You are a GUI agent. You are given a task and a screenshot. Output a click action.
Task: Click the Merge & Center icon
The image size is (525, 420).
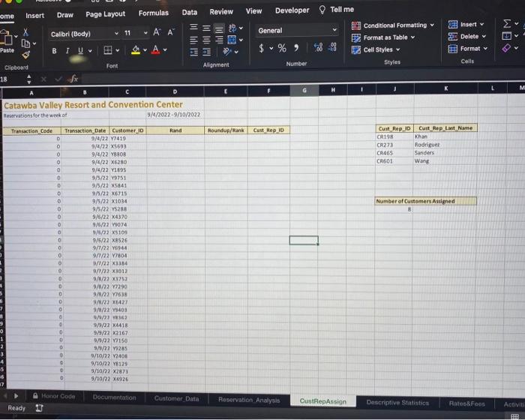[x=232, y=40]
